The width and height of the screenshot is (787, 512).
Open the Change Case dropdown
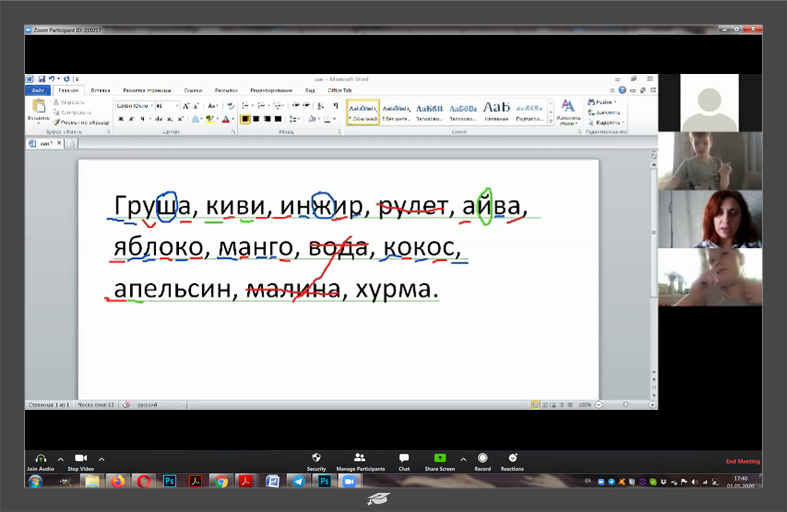click(212, 106)
